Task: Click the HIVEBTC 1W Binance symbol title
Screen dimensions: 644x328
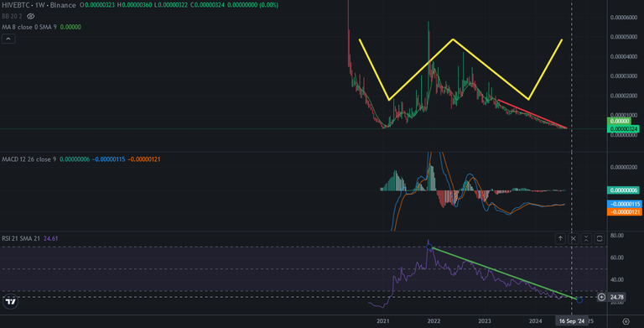Action: tap(39, 5)
